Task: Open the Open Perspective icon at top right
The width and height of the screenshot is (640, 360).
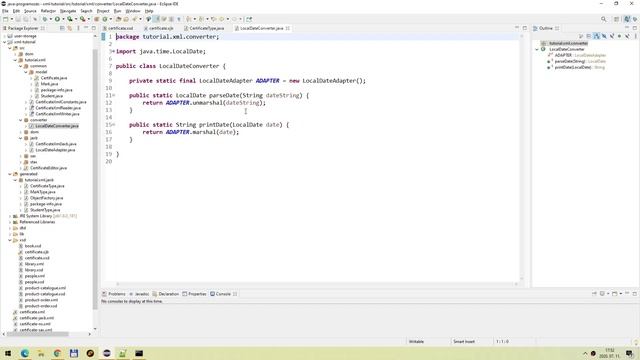Action: click(x=616, y=19)
